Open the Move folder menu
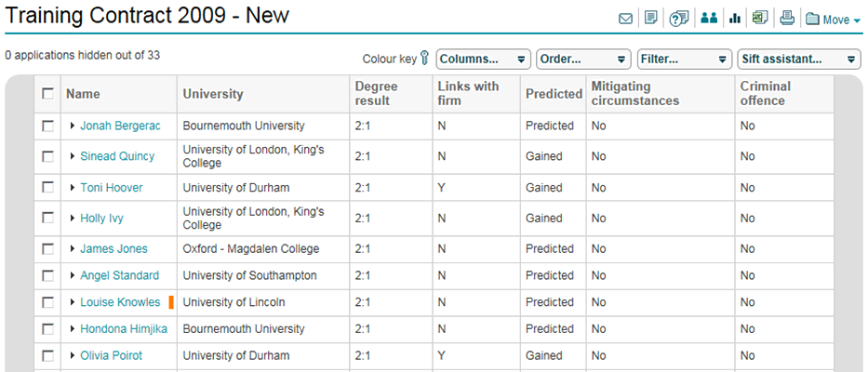Viewport: 868px width, 372px height. pyautogui.click(x=833, y=20)
